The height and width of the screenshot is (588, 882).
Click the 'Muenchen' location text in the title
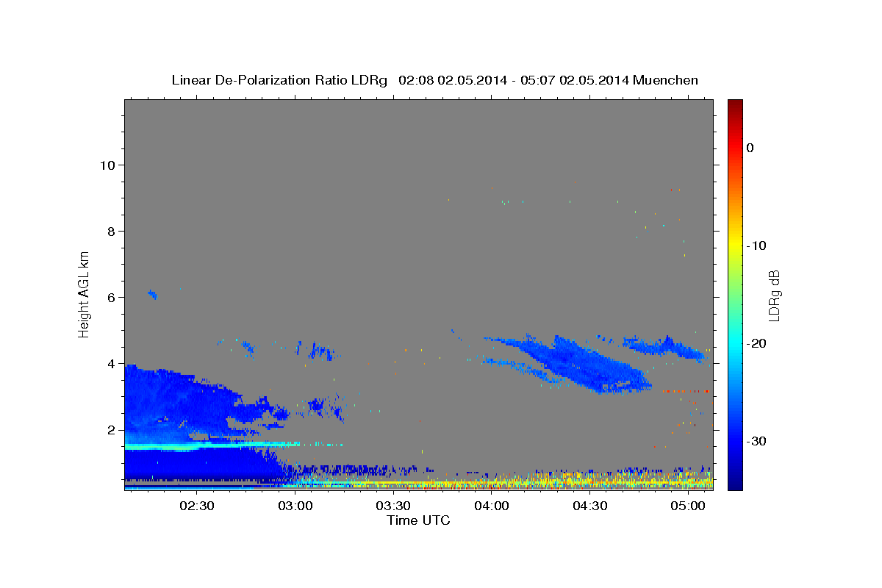pos(665,80)
